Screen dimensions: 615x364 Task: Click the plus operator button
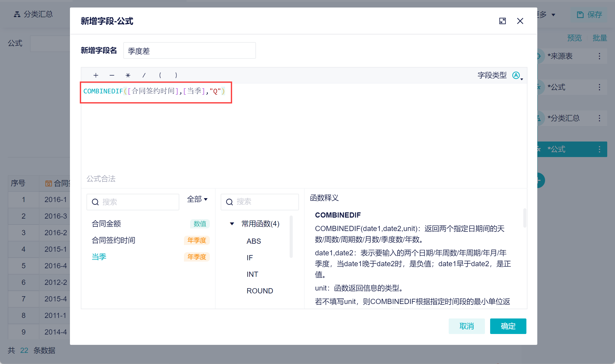[x=96, y=75]
